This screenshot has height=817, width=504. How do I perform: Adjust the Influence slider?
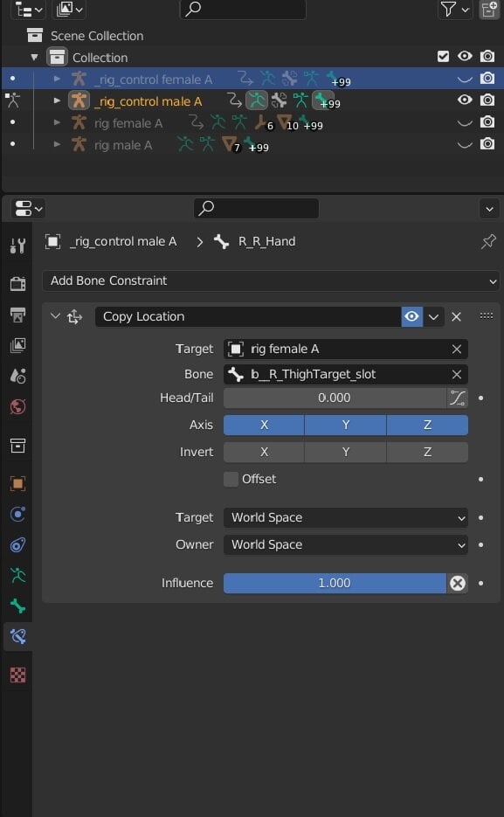point(335,583)
